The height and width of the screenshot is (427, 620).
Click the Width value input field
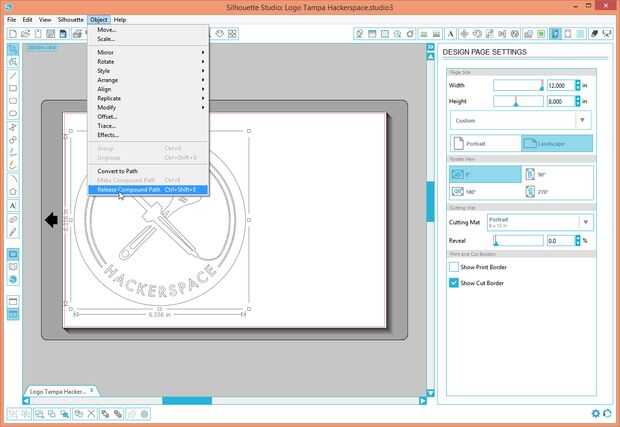point(560,85)
